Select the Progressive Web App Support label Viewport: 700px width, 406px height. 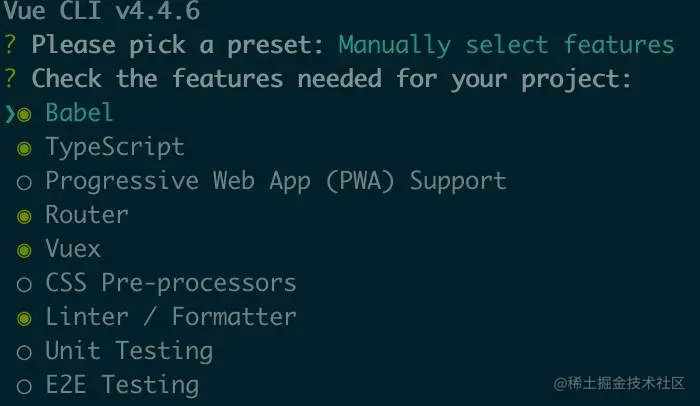pos(276,181)
